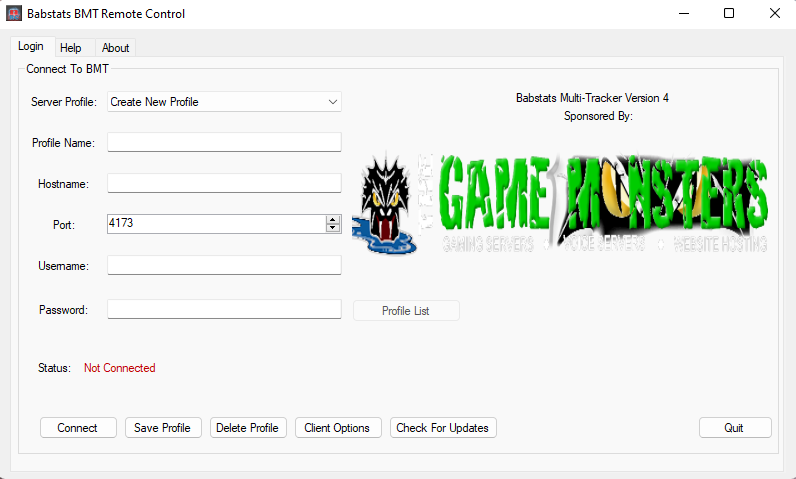Switch to the Login tab
The image size is (796, 479).
pyautogui.click(x=31, y=46)
